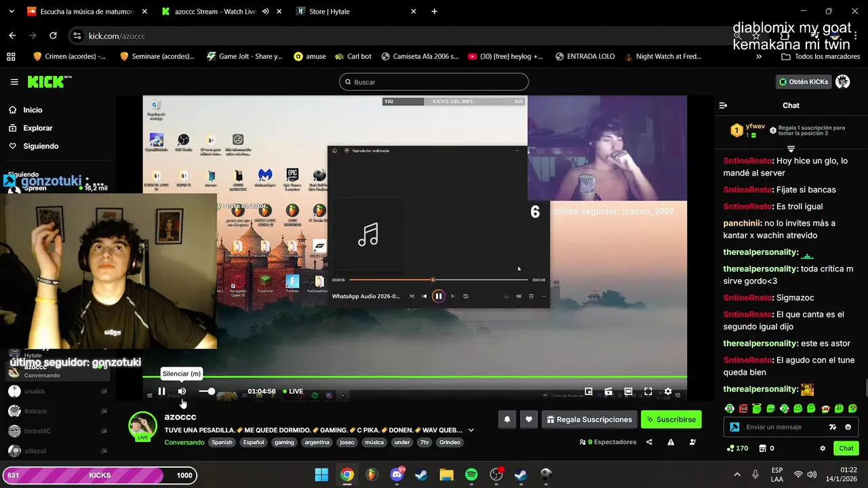Select the música tag

(374, 442)
